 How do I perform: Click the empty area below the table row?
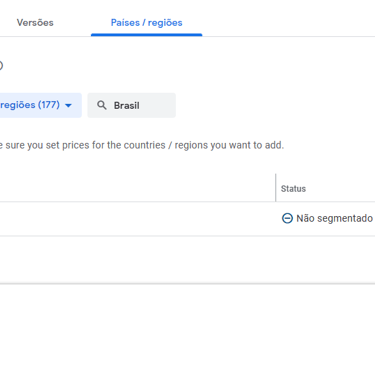click(x=187, y=260)
